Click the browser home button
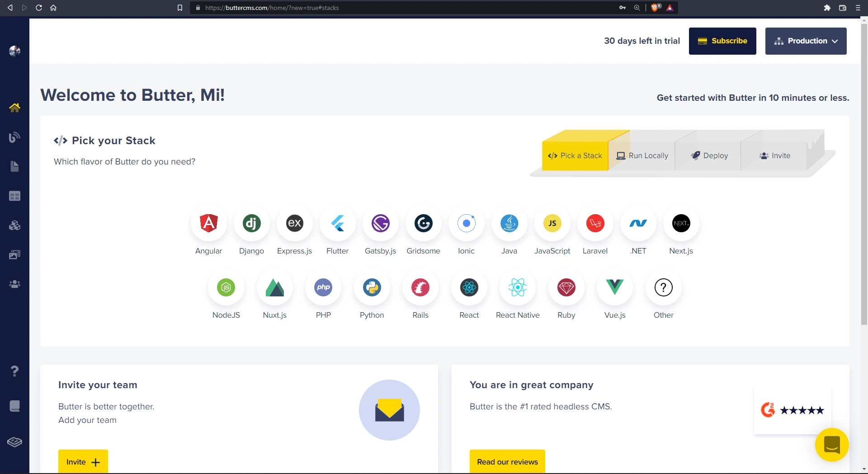The image size is (868, 474). point(53,8)
